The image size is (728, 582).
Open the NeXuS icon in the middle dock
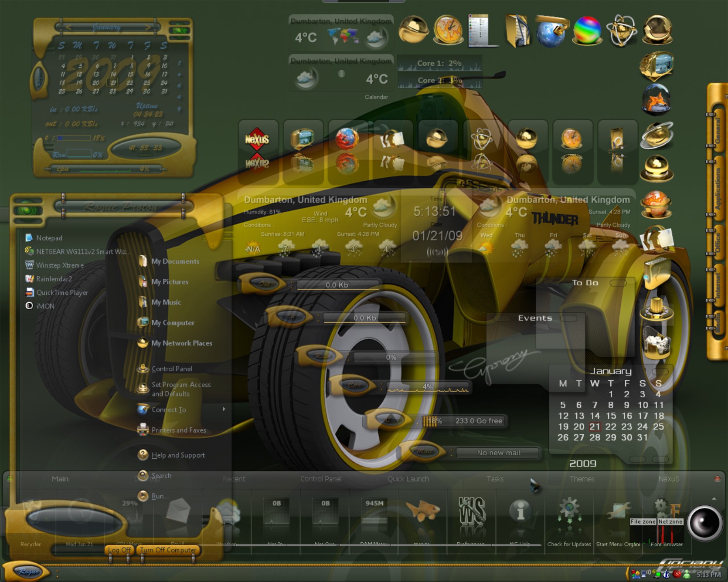pos(257,139)
